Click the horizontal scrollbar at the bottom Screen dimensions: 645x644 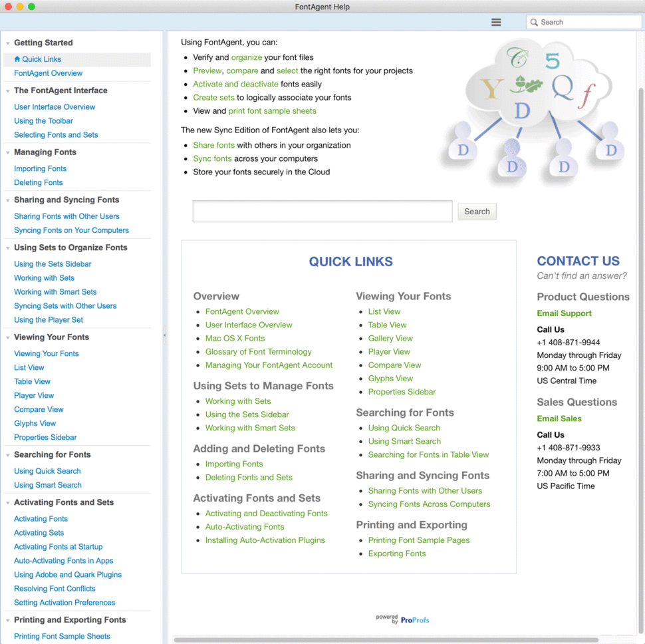(384, 640)
